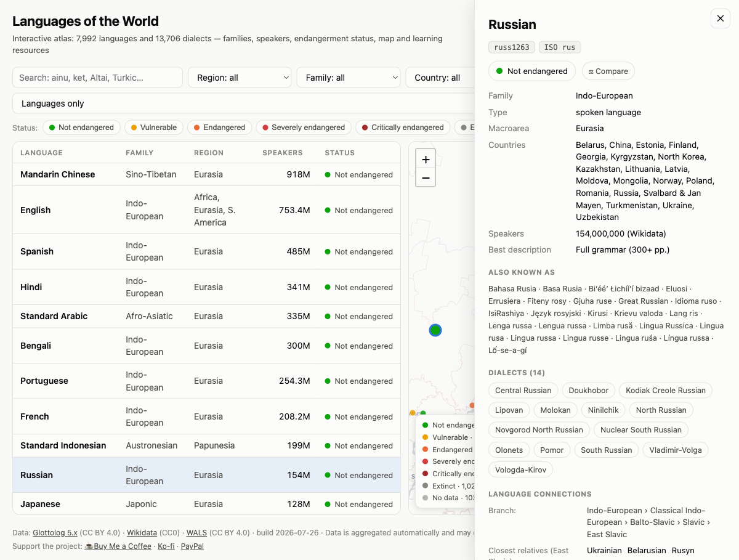Screen dimensions: 739x560
Task: Toggle the Not endangered status filter
Action: (x=81, y=128)
